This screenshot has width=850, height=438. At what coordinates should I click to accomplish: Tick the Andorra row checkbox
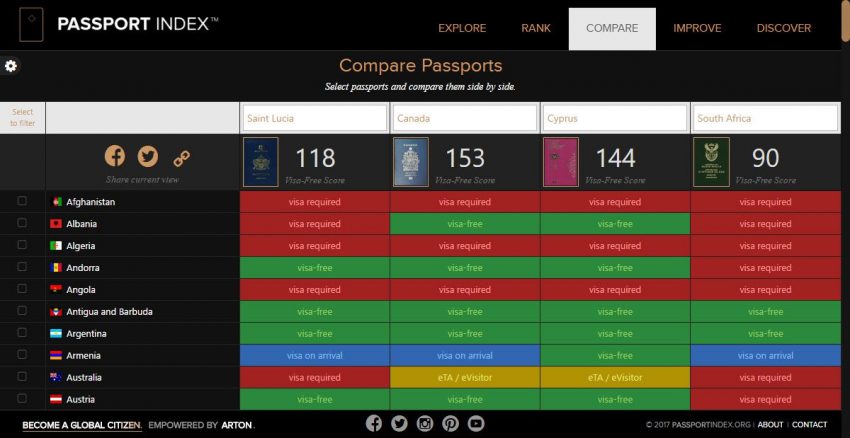tap(22, 268)
